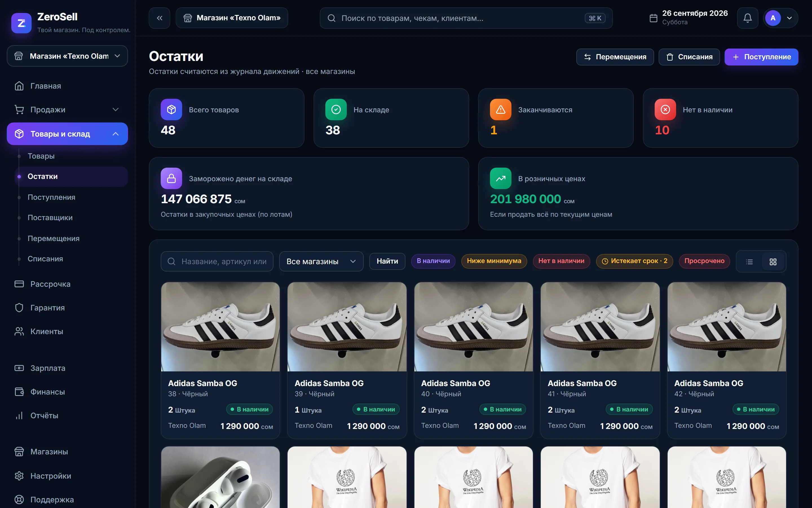Click the cart icon next to Продажи
Image resolution: width=812 pixels, height=508 pixels.
pos(19,110)
